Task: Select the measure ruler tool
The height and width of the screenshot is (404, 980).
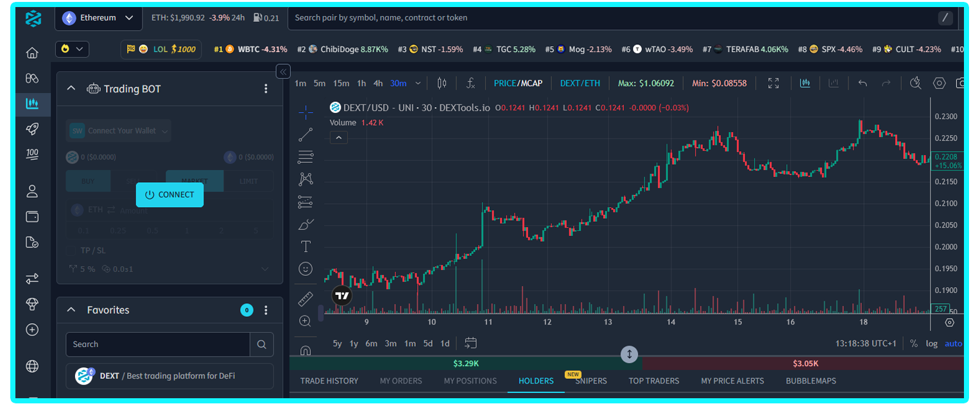Action: [x=305, y=299]
